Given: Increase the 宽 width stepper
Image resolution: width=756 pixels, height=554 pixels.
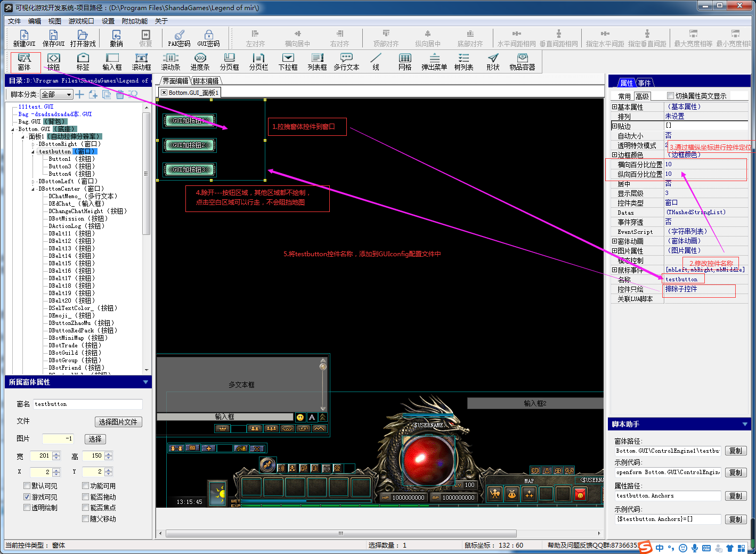Looking at the screenshot, I should [56, 453].
